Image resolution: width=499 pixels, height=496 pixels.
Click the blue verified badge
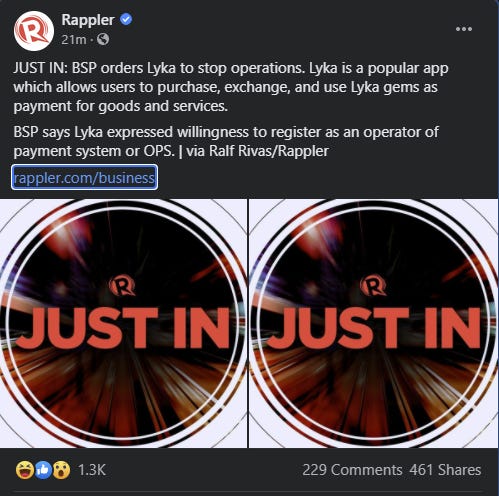pyautogui.click(x=126, y=20)
